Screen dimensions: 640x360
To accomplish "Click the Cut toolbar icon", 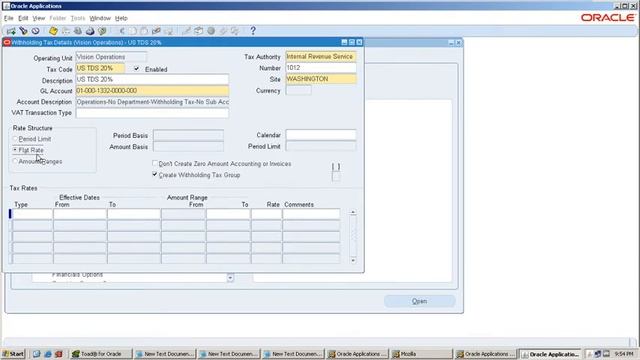I will pos(121,31).
